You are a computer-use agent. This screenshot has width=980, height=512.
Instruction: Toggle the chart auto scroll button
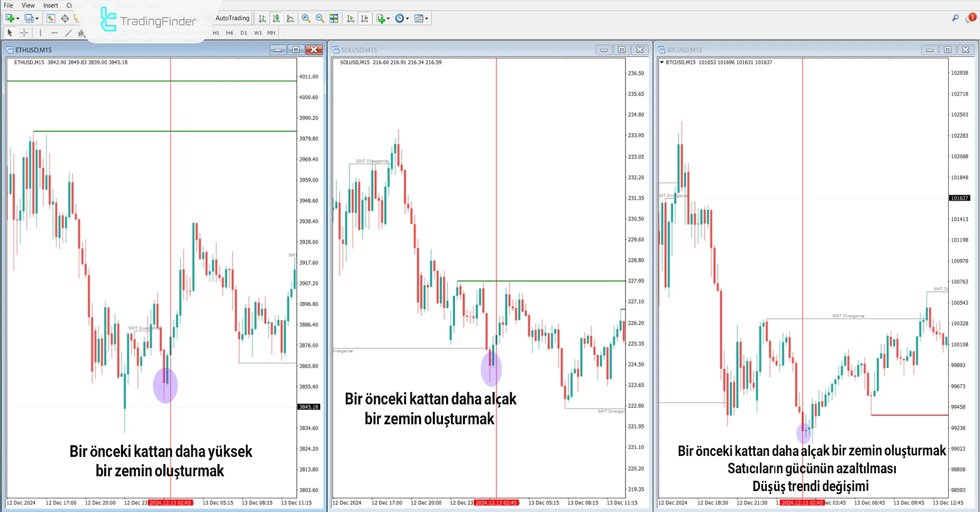[x=350, y=18]
